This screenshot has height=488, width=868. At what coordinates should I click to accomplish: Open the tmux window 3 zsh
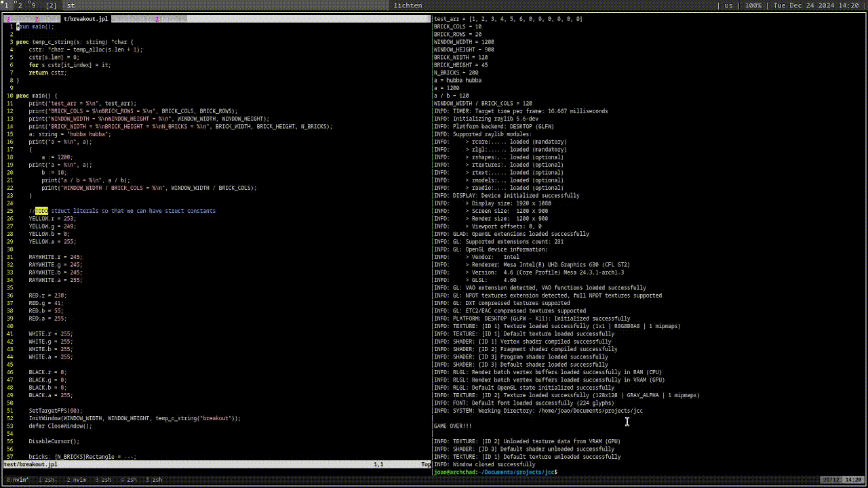103,480
